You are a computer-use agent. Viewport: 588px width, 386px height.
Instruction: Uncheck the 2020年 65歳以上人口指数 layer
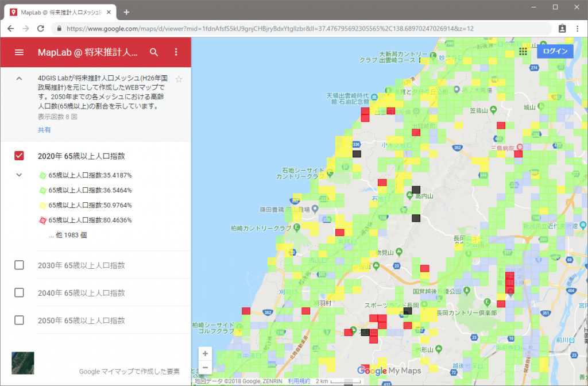point(19,156)
